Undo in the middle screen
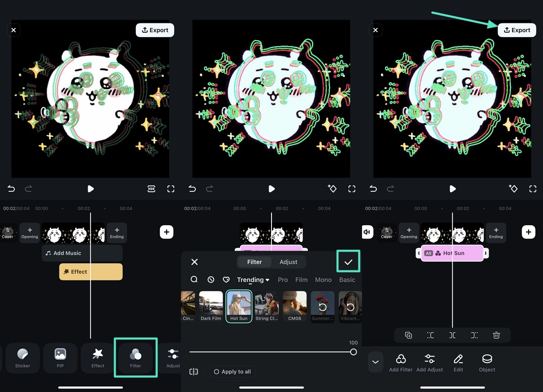543x392 pixels. click(x=192, y=189)
